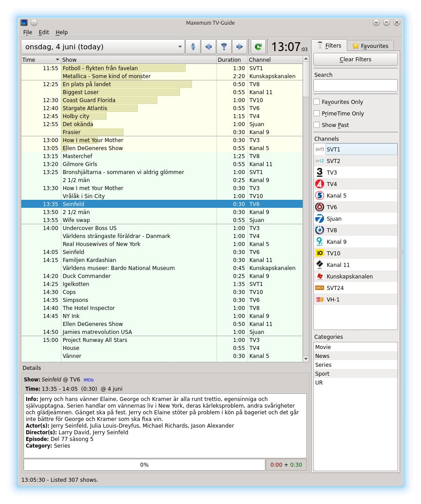Go to the previous day with the left arrow
This screenshot has width=421, height=504.
(208, 46)
